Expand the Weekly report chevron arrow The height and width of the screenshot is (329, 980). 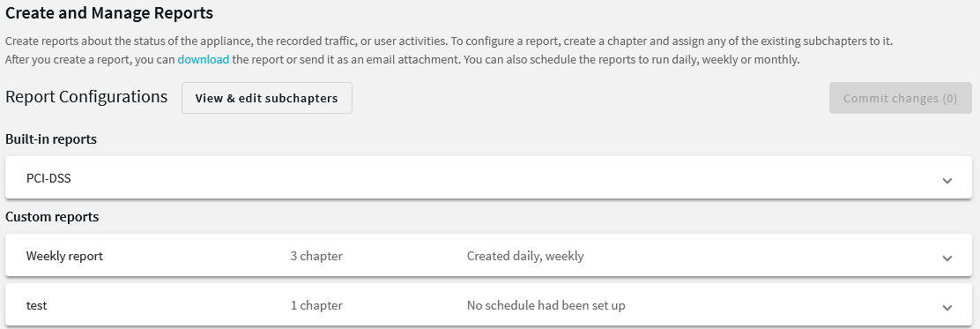point(947,258)
